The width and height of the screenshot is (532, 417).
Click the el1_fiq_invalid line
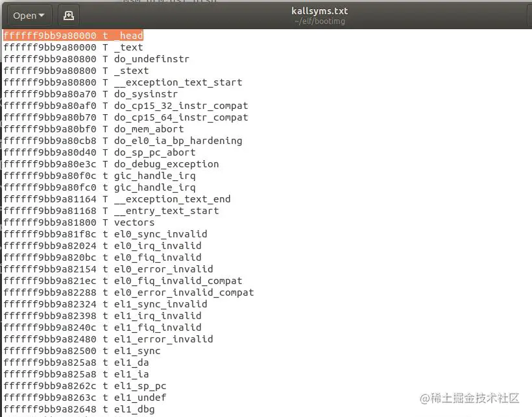[x=103, y=328]
